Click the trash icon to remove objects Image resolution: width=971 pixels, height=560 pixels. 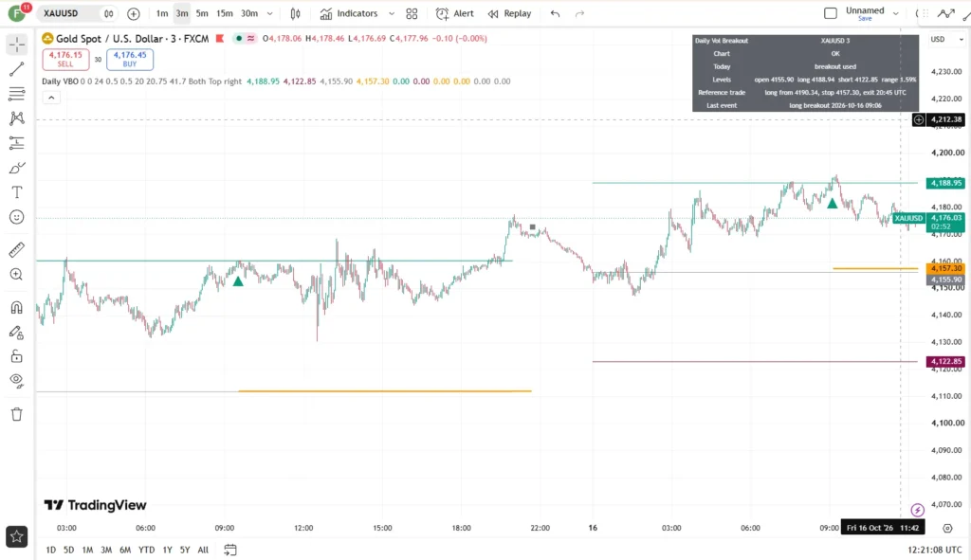pyautogui.click(x=17, y=414)
